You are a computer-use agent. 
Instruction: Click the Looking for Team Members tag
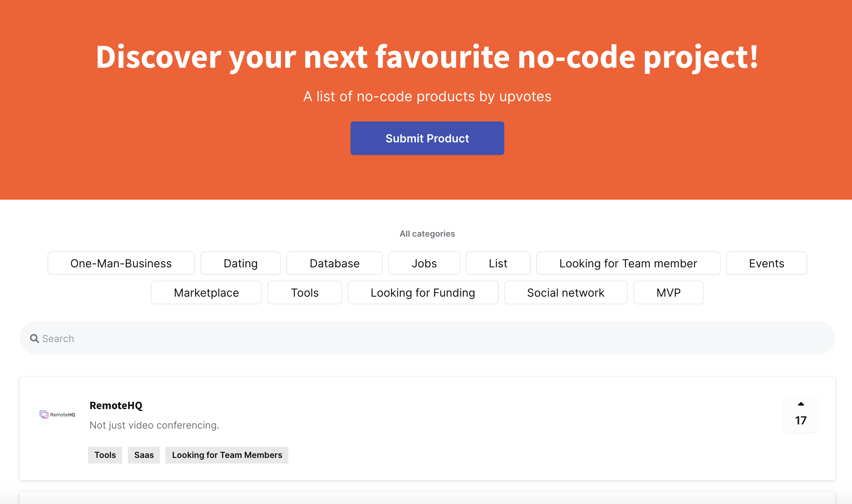tap(227, 455)
